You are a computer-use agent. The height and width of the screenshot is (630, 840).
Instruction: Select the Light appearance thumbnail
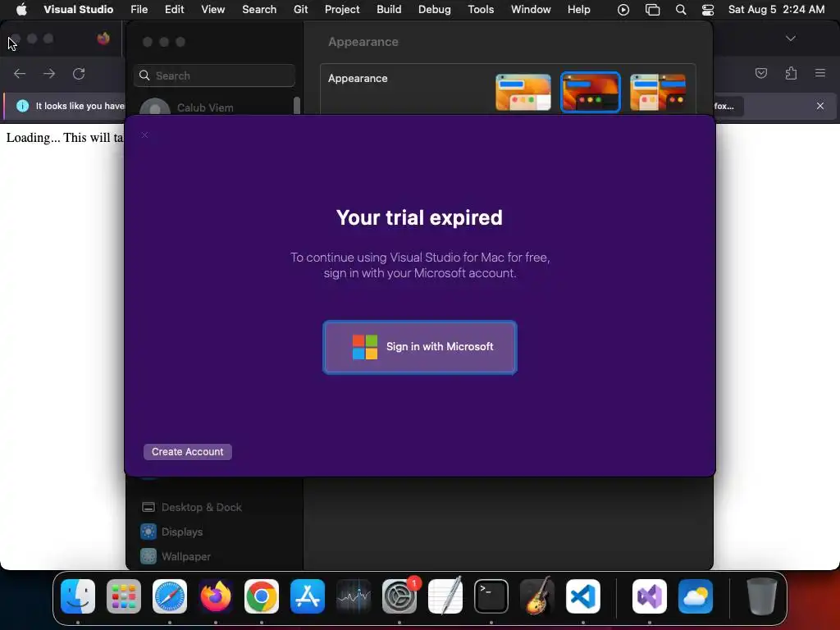pyautogui.click(x=523, y=92)
